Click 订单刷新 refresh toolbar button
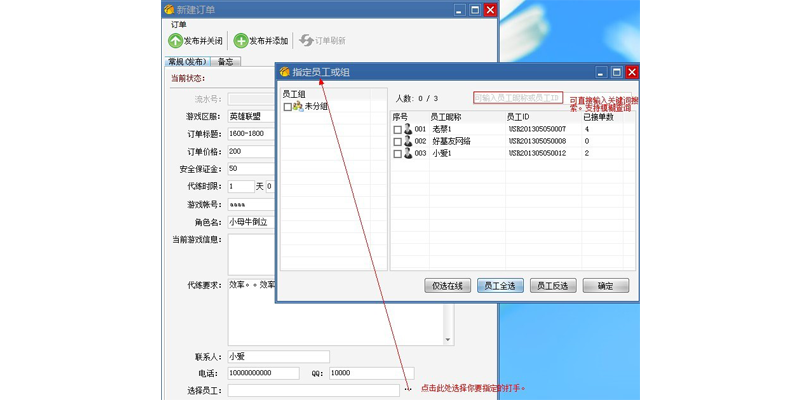Screen dimensions: 800x400 coord(322,41)
